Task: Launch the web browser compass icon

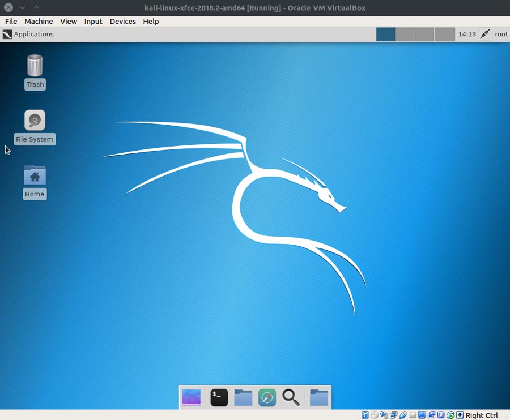Action: click(267, 397)
